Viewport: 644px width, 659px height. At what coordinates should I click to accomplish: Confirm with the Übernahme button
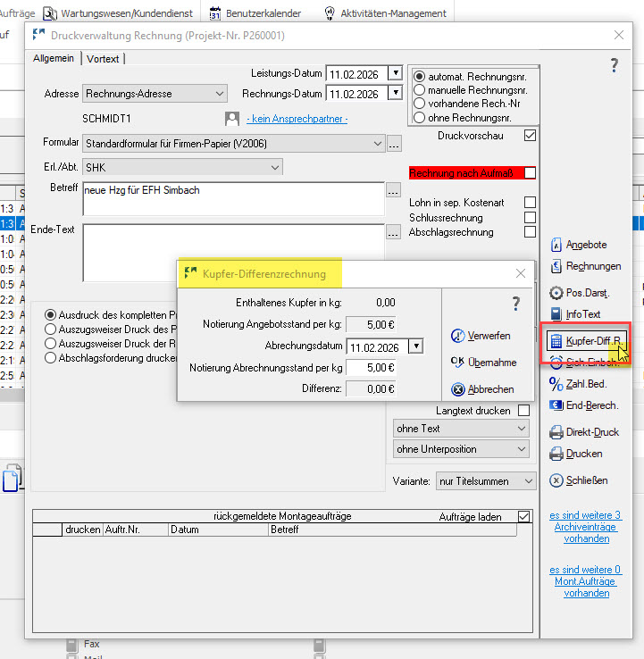pyautogui.click(x=482, y=363)
